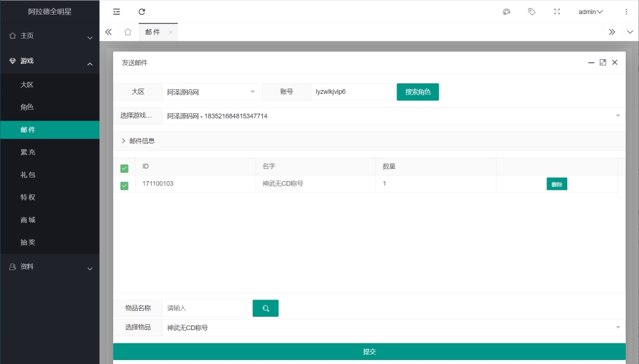Open the 大区 server dropdown

pos(211,92)
